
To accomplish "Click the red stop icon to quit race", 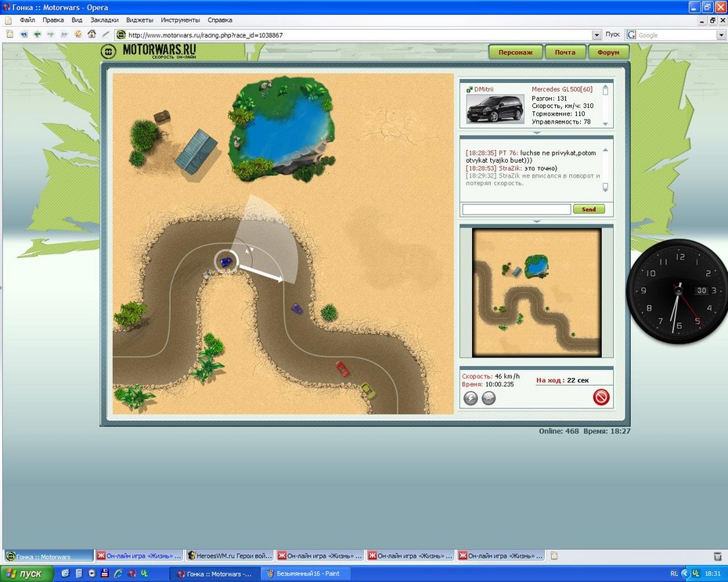I will coord(600,397).
